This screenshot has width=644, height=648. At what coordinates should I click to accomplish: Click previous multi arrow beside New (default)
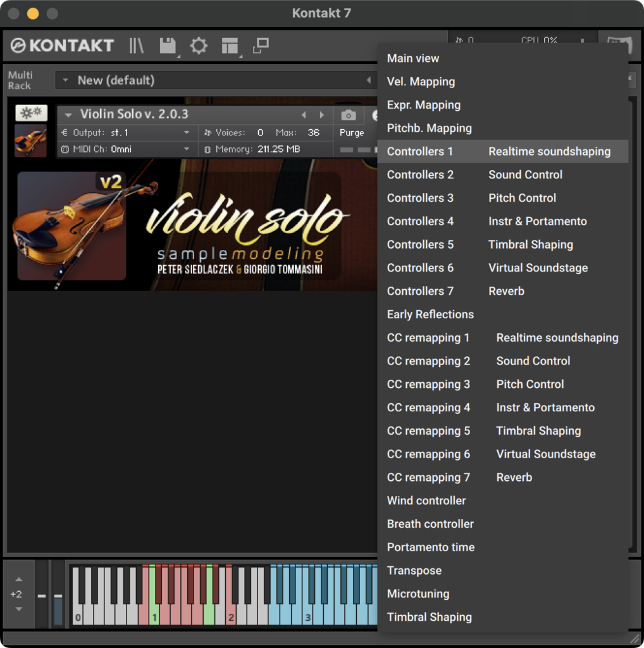click(368, 80)
